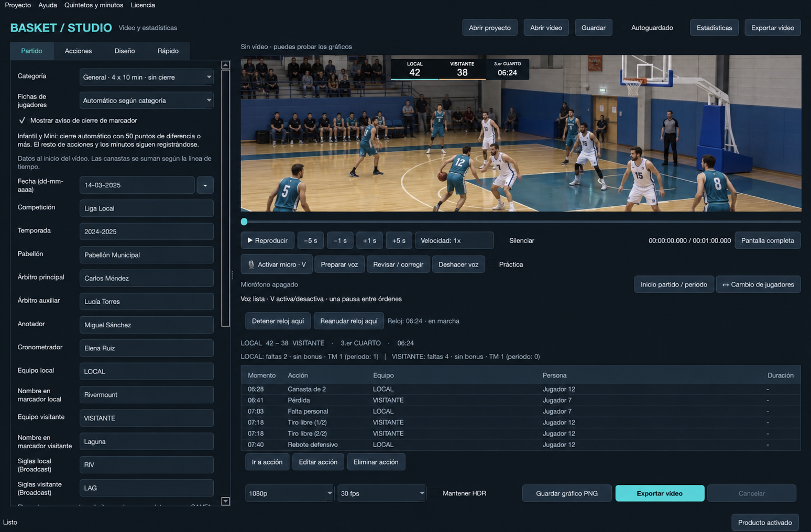Click the Ir a acción button
The image size is (811, 532).
[x=267, y=462]
